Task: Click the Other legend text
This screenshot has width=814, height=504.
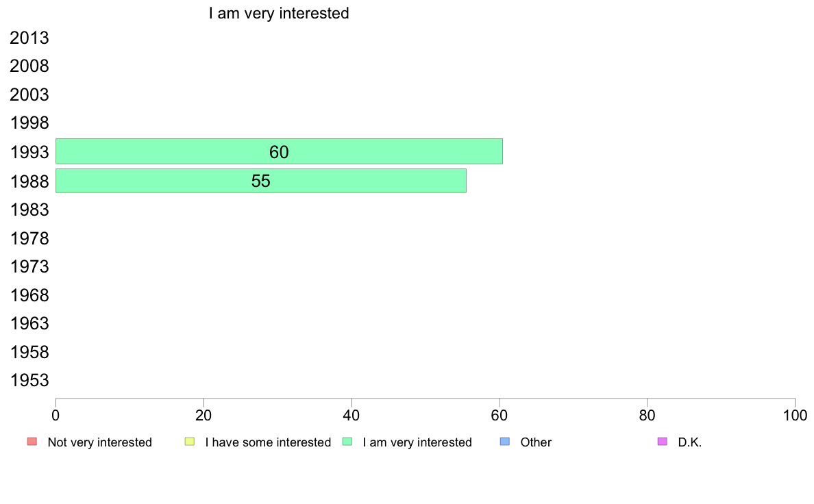Action: pyautogui.click(x=536, y=442)
